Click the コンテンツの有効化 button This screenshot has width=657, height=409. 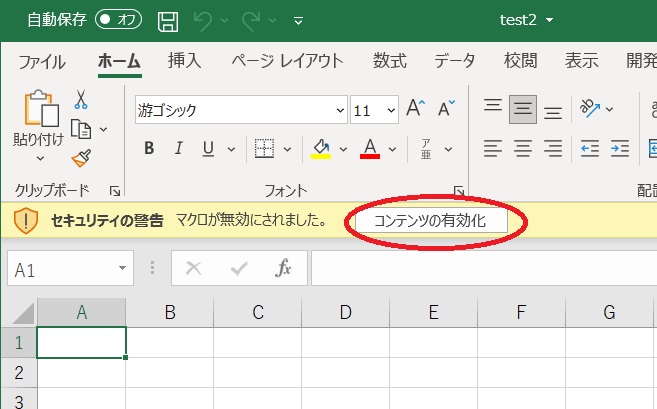429,220
